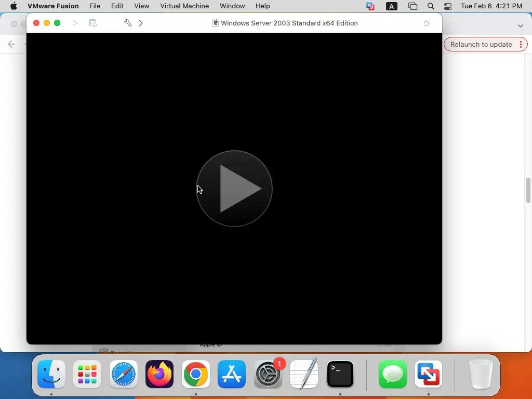The height and width of the screenshot is (399, 532).
Task: Minimize the VMware window with yellow button
Action: [47, 23]
